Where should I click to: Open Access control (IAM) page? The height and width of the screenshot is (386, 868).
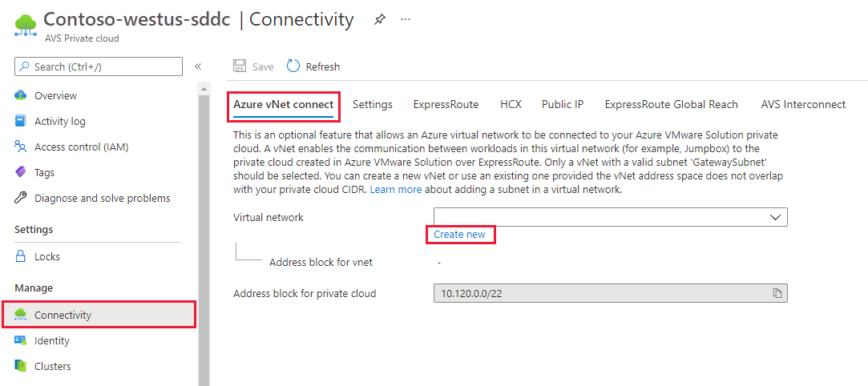pos(81,147)
